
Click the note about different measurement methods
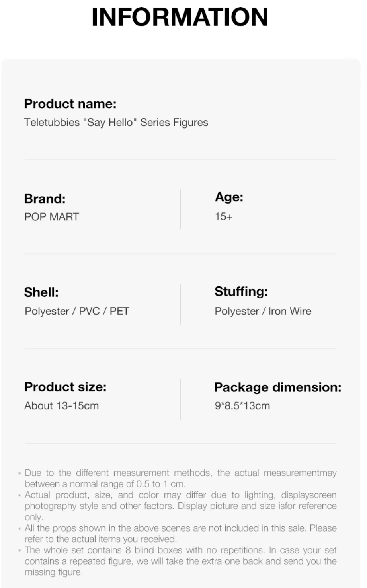point(180,478)
